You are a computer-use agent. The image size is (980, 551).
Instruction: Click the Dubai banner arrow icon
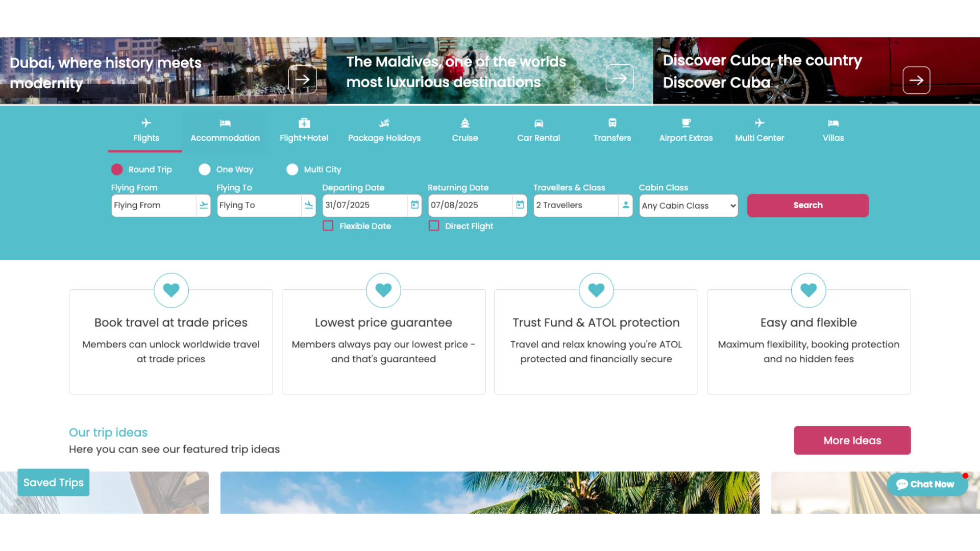(302, 80)
